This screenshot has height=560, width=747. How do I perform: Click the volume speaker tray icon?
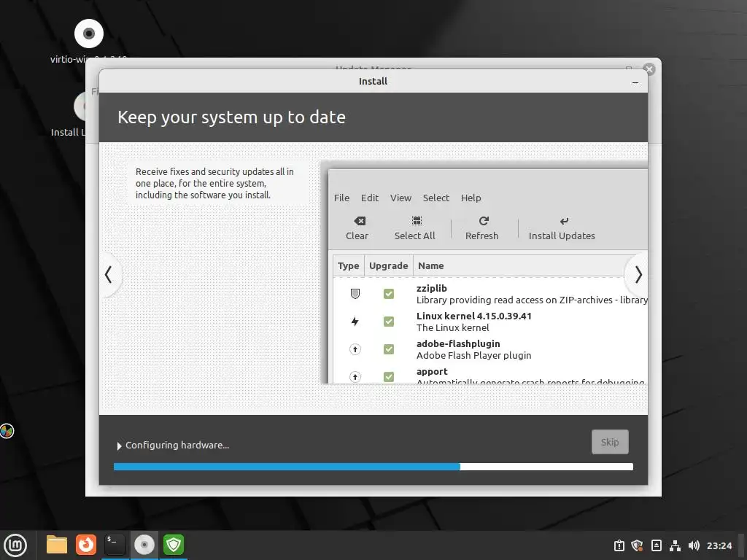(694, 545)
